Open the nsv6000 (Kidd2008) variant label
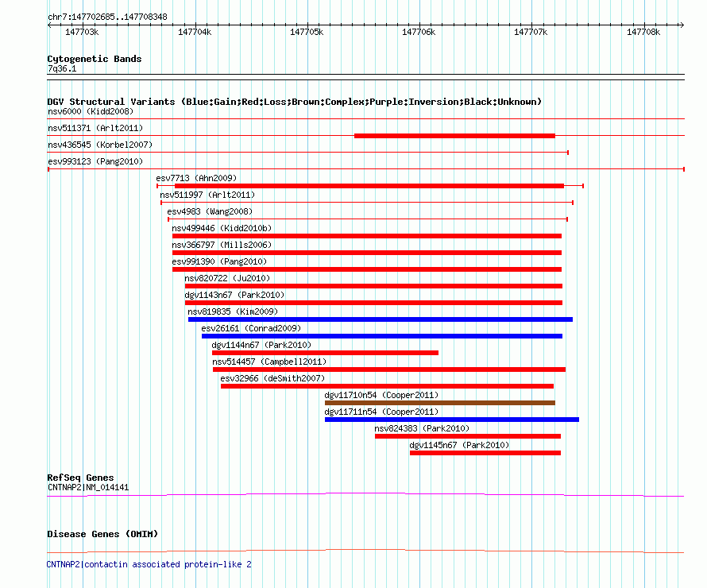Viewport: 707px width, 588px height. click(89, 111)
